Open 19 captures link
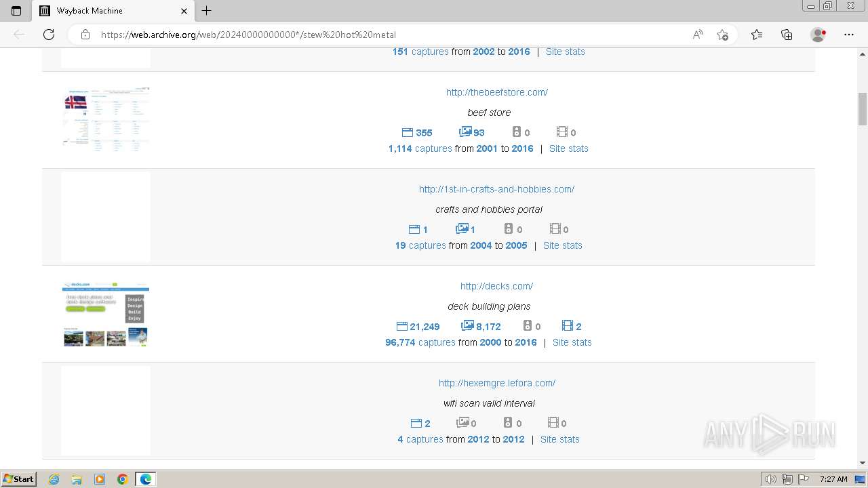868x488 pixels. 420,245
